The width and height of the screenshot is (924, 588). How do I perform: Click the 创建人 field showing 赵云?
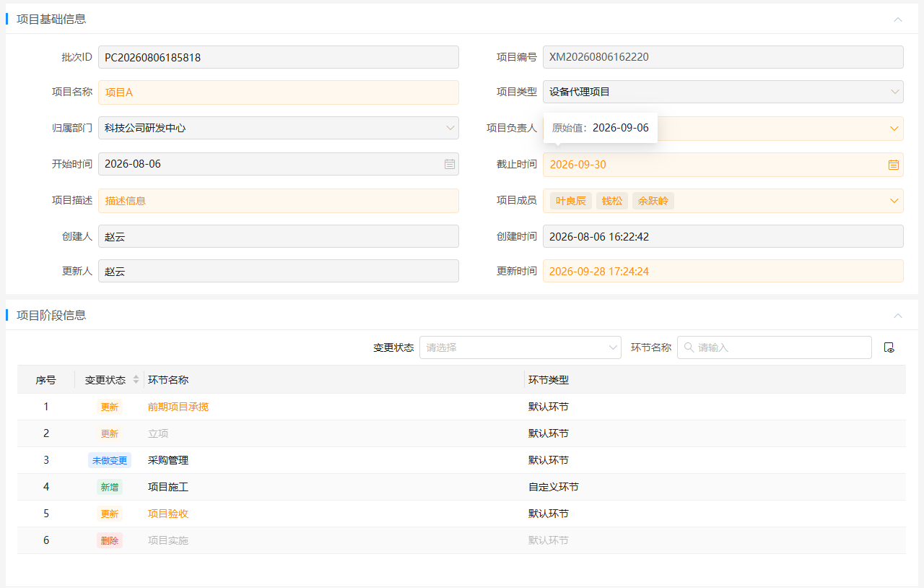coord(278,236)
